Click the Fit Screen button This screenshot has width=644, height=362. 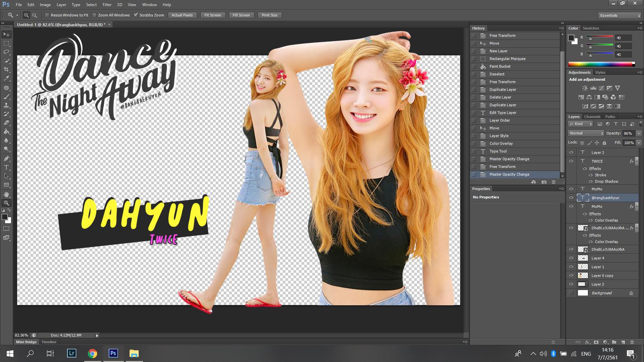pyautogui.click(x=213, y=15)
